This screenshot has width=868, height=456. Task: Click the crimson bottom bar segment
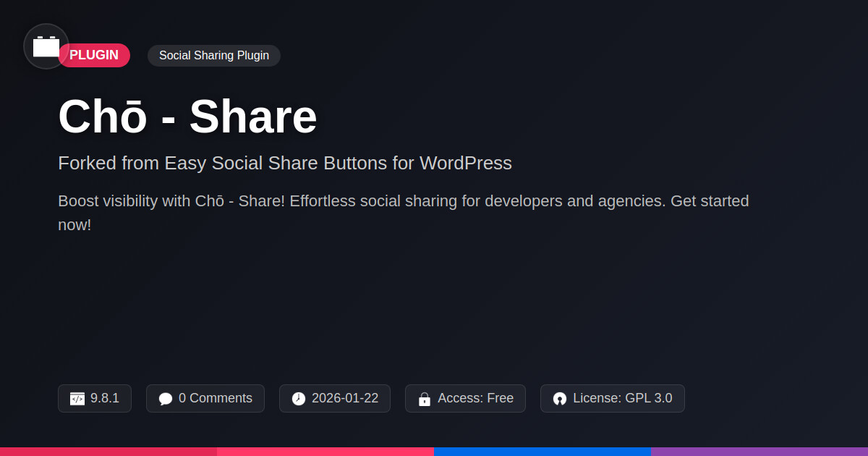tap(109, 451)
